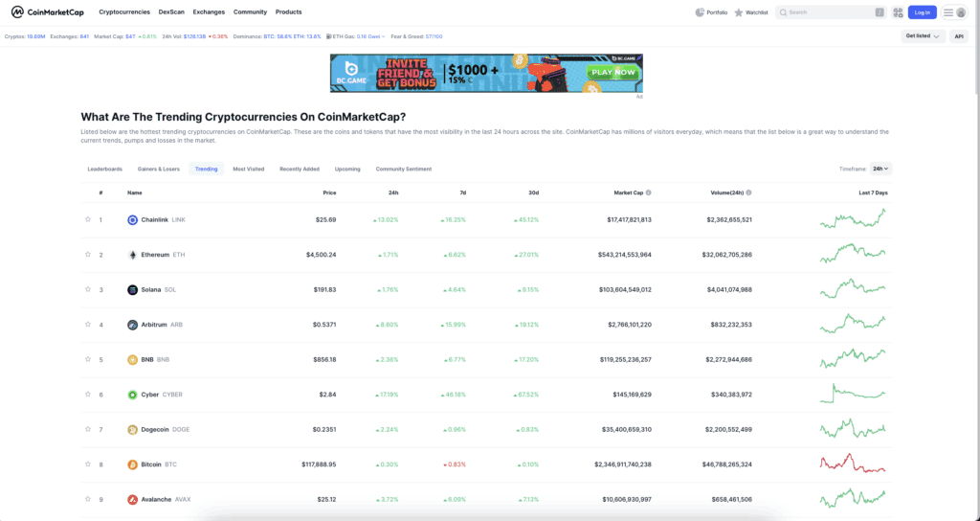This screenshot has width=980, height=521.
Task: Expand the Get listed dropdown
Action: tap(923, 36)
